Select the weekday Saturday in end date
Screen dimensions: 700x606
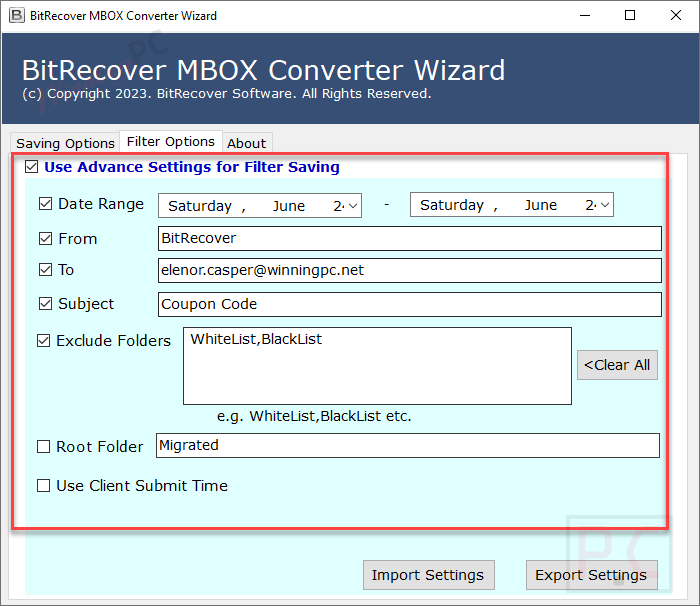click(x=452, y=205)
